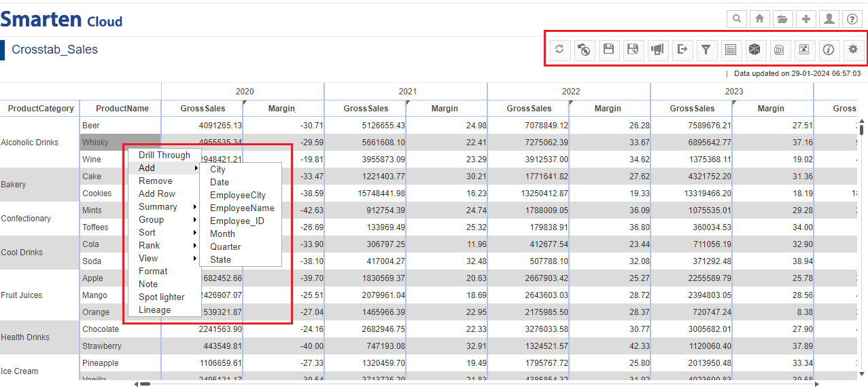Click the ProductName column header
This screenshot has height=389, width=868.
121,108
